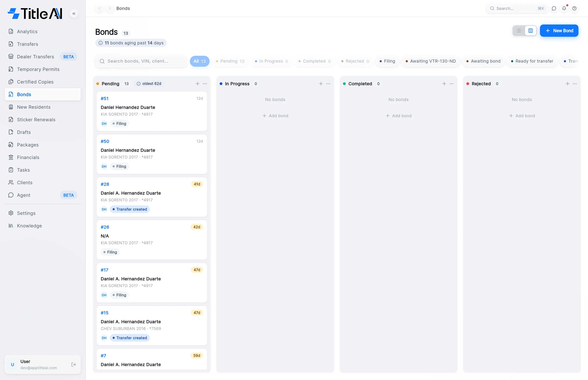Filter by the Filing stage chip
The width and height of the screenshot is (588, 380).
coord(387,61)
